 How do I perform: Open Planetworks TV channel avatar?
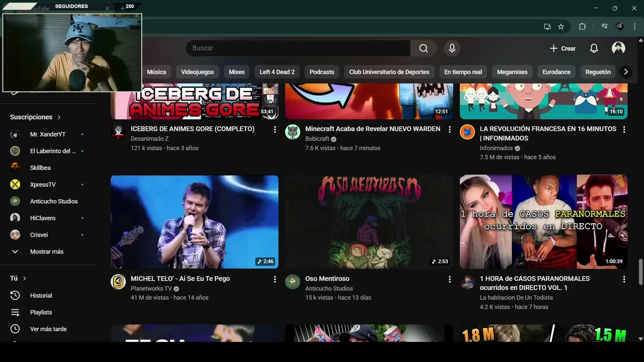(118, 282)
